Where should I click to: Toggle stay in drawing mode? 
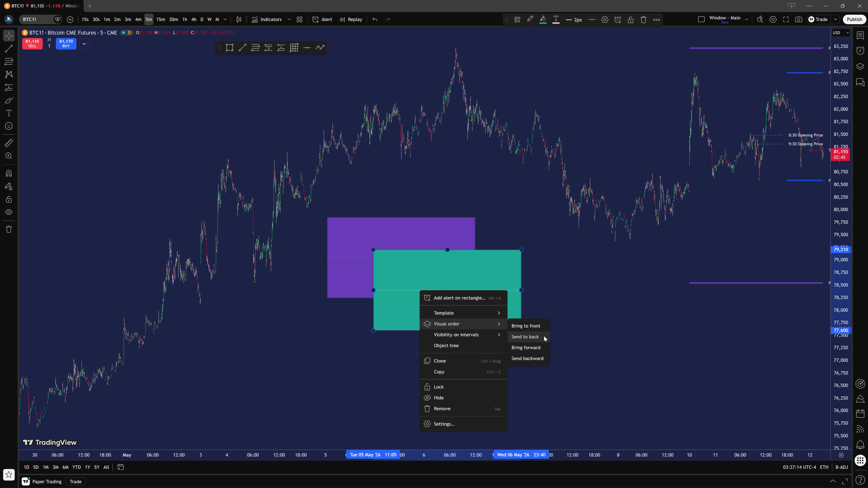tap(9, 186)
